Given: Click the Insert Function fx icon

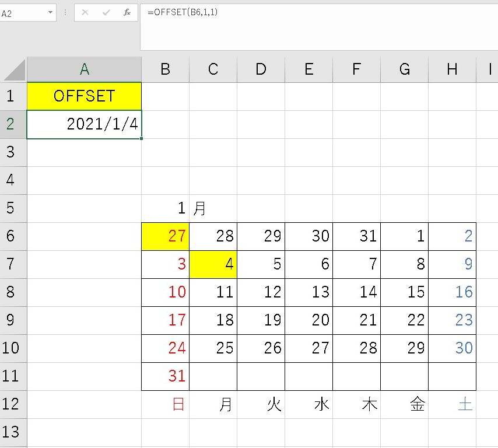Looking at the screenshot, I should point(127,12).
